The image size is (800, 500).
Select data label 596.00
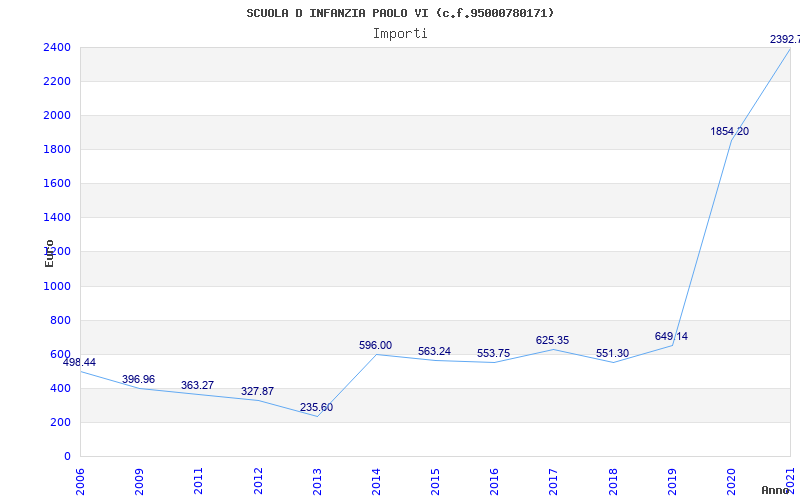pos(376,345)
